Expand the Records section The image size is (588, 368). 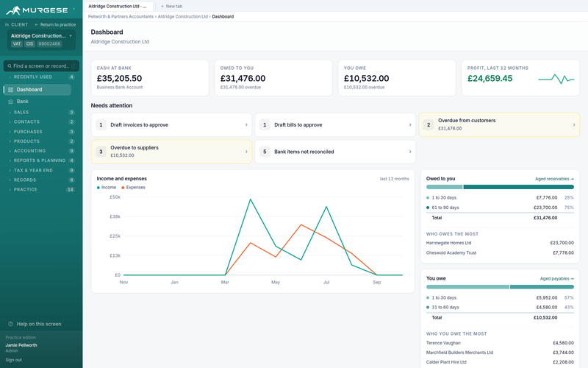[41, 180]
